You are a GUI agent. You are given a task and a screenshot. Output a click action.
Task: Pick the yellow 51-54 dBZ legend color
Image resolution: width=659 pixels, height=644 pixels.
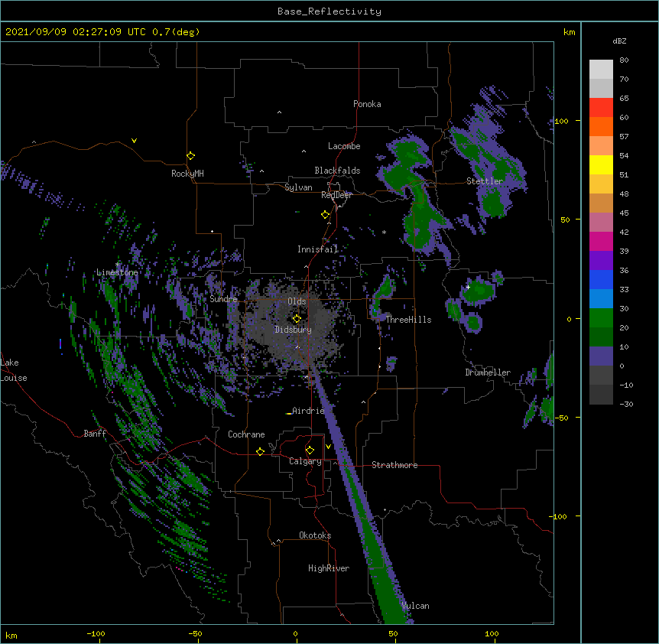click(601, 164)
